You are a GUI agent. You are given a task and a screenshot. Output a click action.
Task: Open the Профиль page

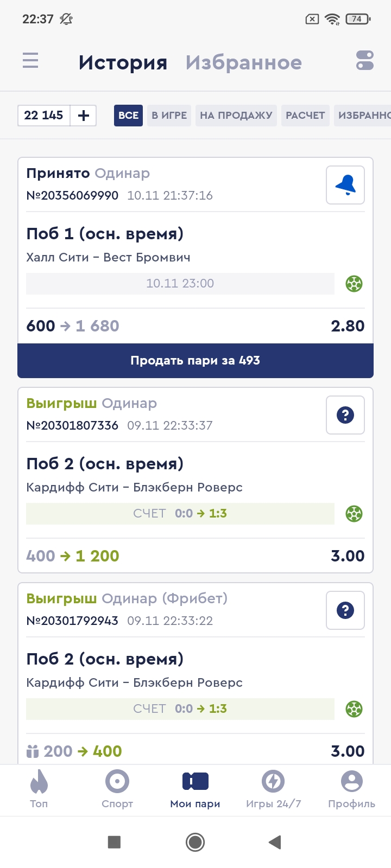click(x=351, y=789)
